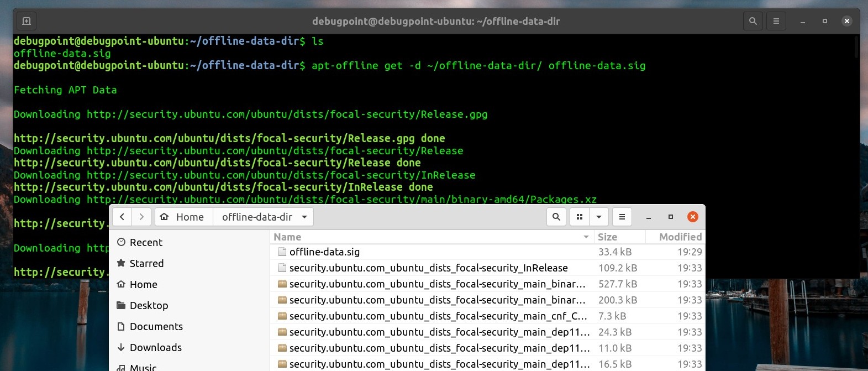This screenshot has width=868, height=371.
Task: Open Downloads folder in the sidebar
Action: [155, 347]
